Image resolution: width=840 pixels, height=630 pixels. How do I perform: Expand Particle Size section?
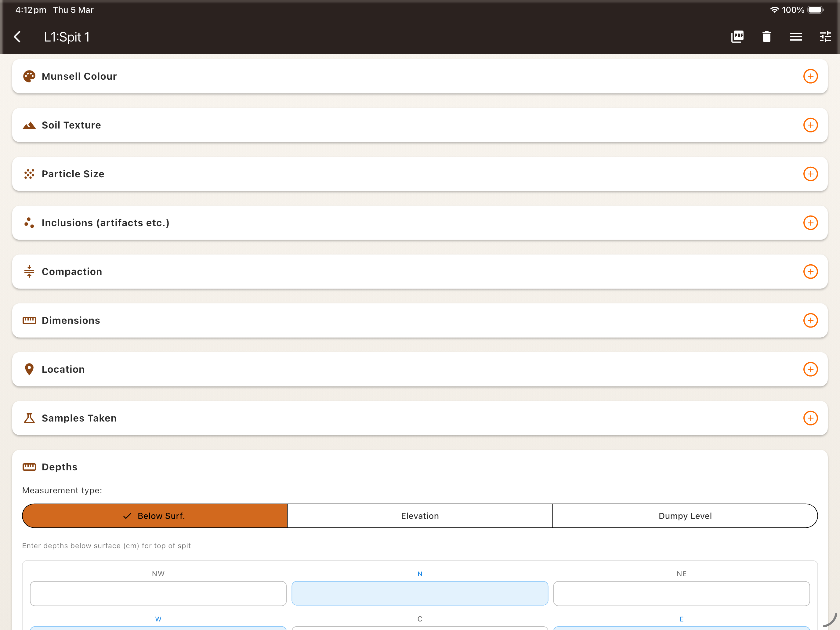click(x=810, y=174)
